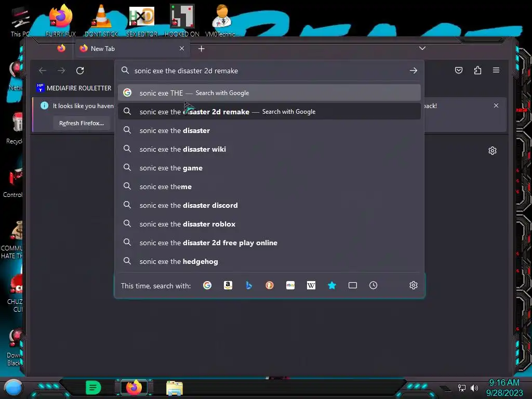Choose suggestion 'sonic exe the disaster wiki'
The width and height of the screenshot is (532, 399).
click(x=269, y=149)
